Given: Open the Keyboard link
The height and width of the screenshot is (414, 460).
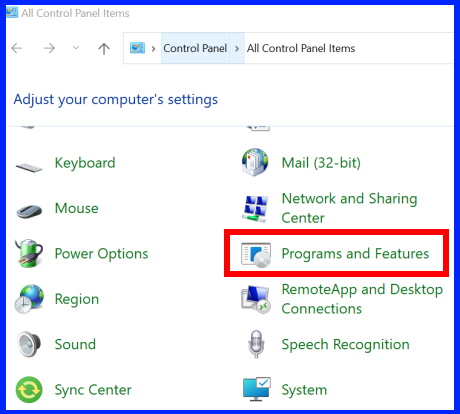Looking at the screenshot, I should point(85,163).
